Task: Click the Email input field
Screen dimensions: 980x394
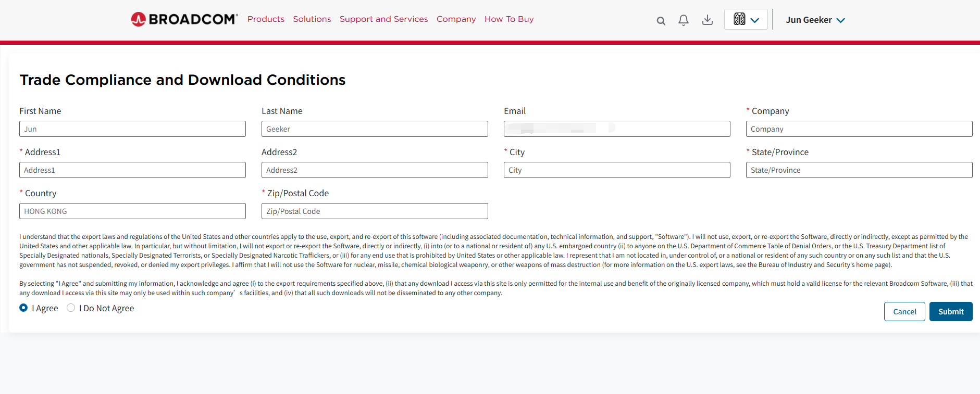Action: (617, 129)
